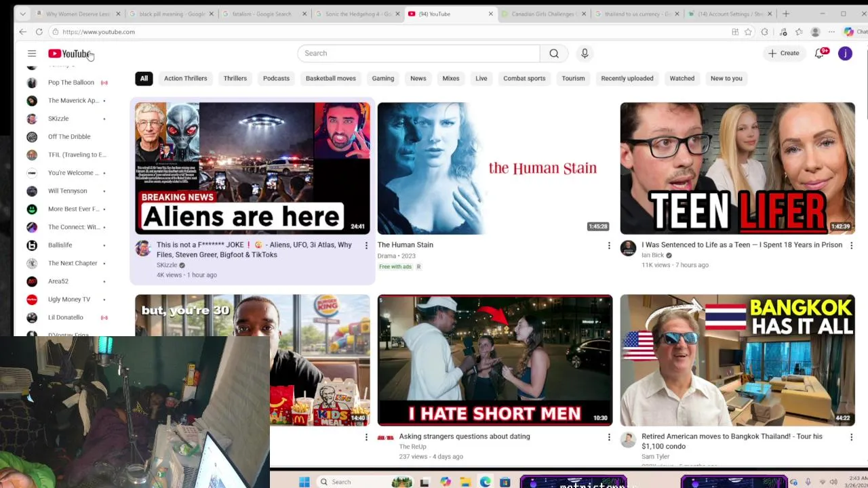Filter by New to you

726,79
